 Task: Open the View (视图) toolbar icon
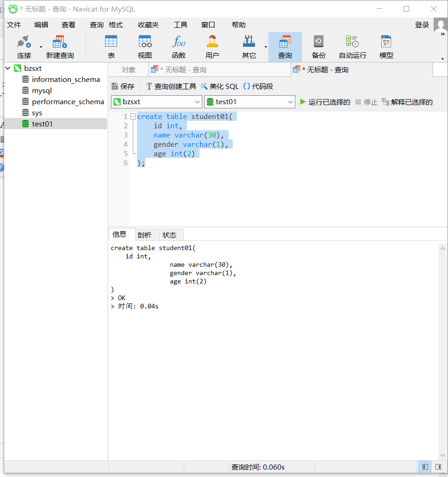(145, 42)
